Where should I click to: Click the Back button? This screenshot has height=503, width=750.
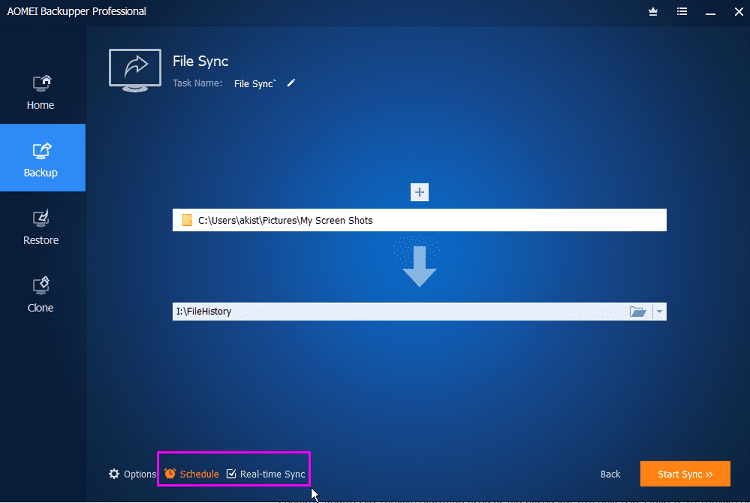(x=610, y=474)
